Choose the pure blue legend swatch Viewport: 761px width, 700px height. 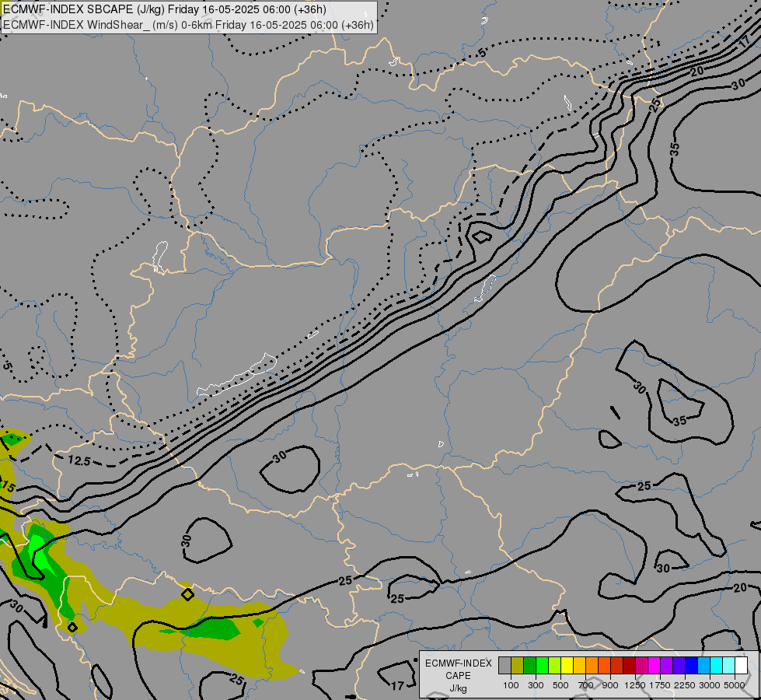click(x=691, y=665)
